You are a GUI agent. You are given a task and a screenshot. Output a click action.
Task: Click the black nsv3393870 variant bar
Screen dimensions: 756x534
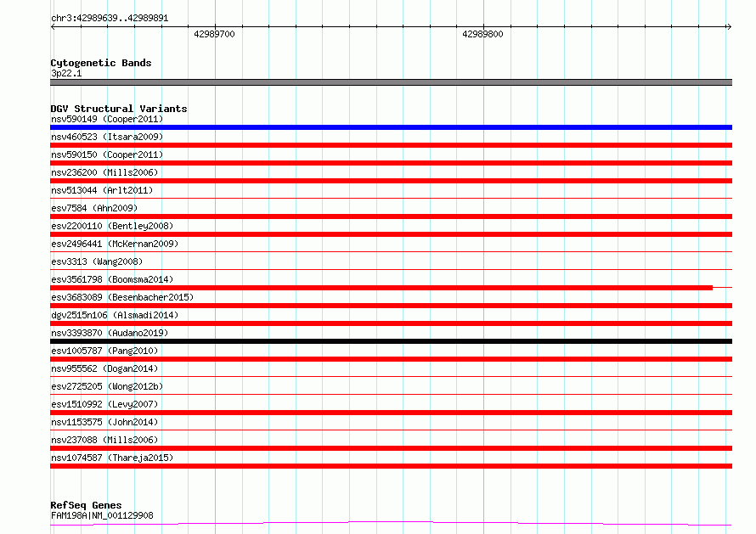coord(391,341)
